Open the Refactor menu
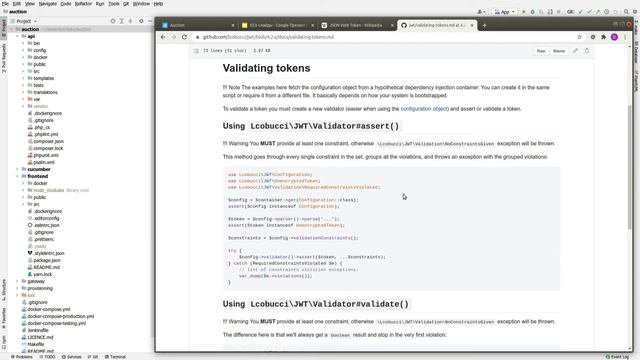Screen dimensions: 640x360 (83, 4)
